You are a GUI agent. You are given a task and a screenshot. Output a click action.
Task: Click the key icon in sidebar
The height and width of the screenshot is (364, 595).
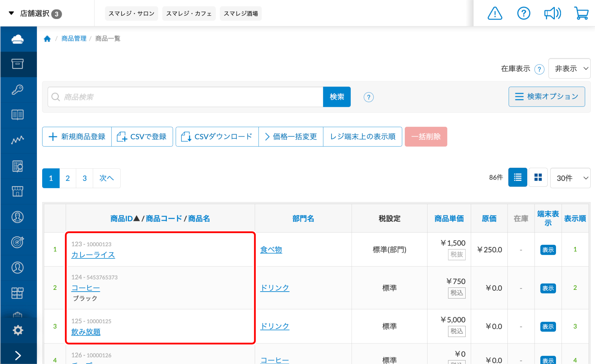point(18,89)
